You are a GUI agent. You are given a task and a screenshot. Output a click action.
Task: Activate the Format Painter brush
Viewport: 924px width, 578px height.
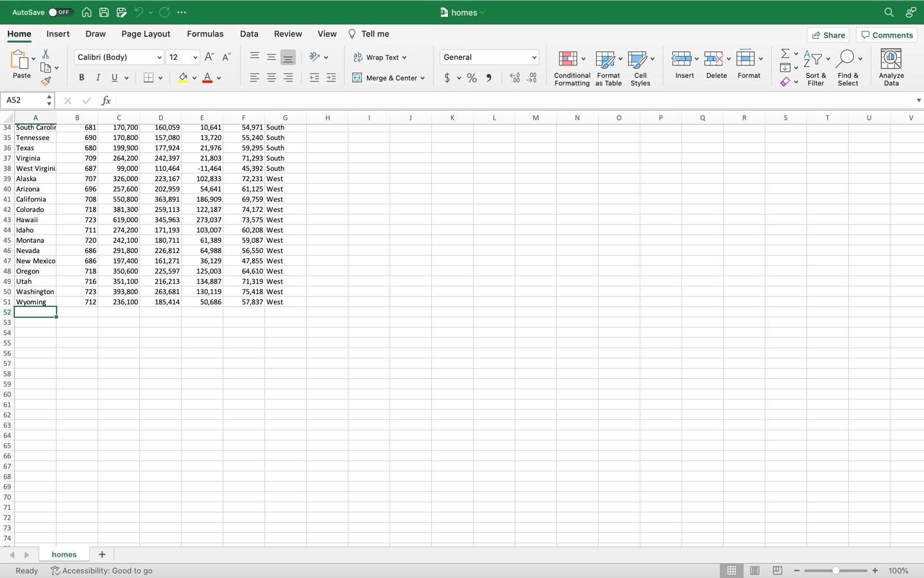pos(46,82)
